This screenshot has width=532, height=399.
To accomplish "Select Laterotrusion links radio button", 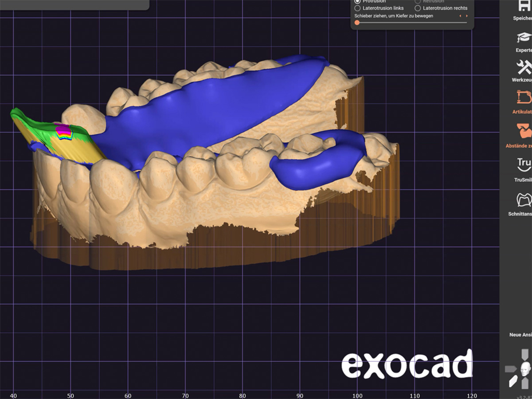I will click(x=357, y=8).
